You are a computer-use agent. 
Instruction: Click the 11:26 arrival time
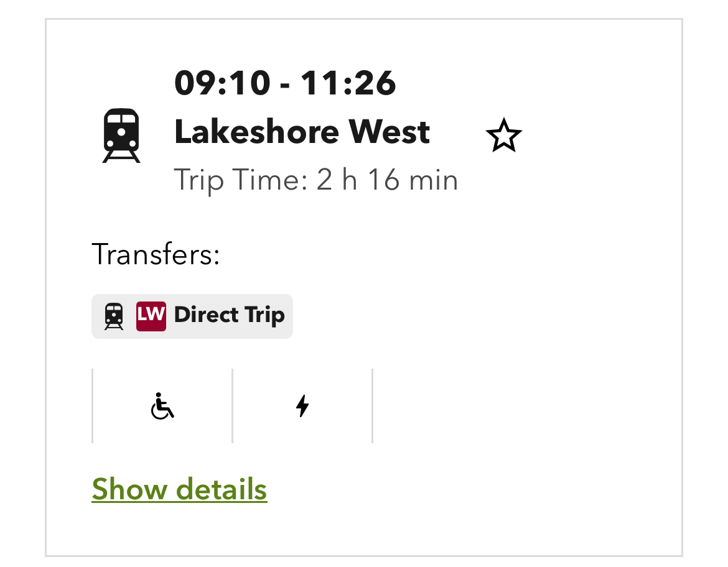coord(348,83)
